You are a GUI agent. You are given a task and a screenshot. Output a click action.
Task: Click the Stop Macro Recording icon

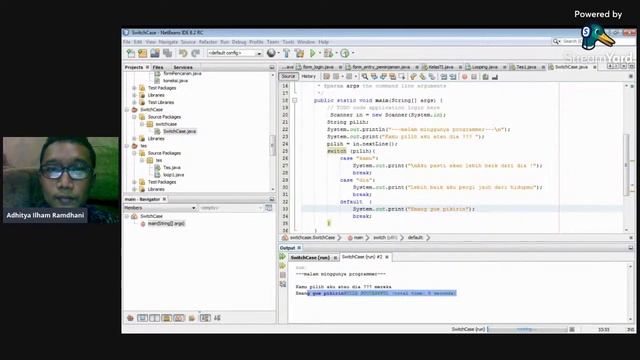[474, 77]
